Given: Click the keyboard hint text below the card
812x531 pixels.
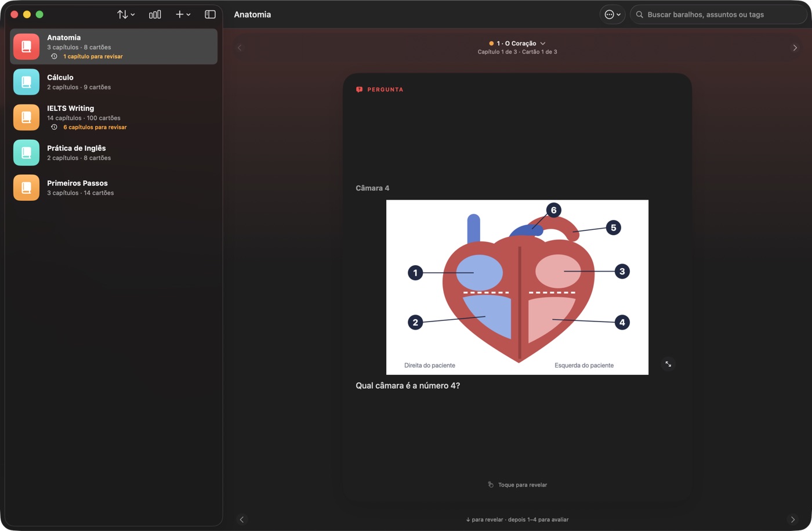Looking at the screenshot, I should coord(517,519).
